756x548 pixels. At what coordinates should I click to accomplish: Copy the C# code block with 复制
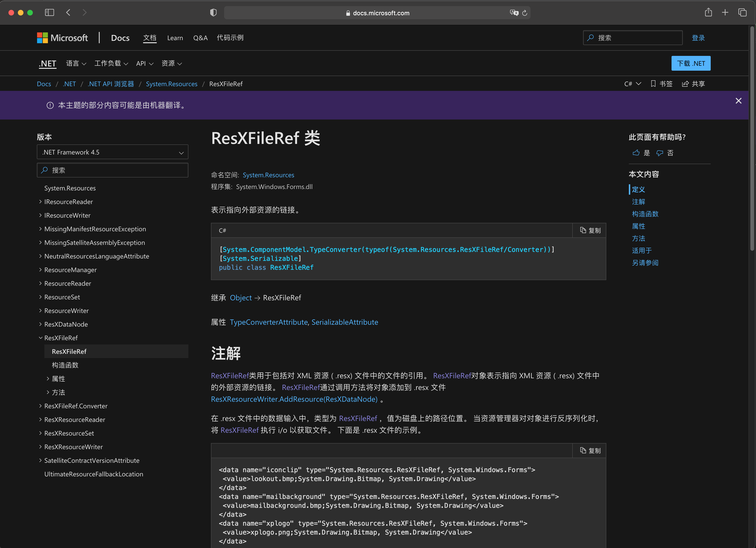tap(590, 230)
